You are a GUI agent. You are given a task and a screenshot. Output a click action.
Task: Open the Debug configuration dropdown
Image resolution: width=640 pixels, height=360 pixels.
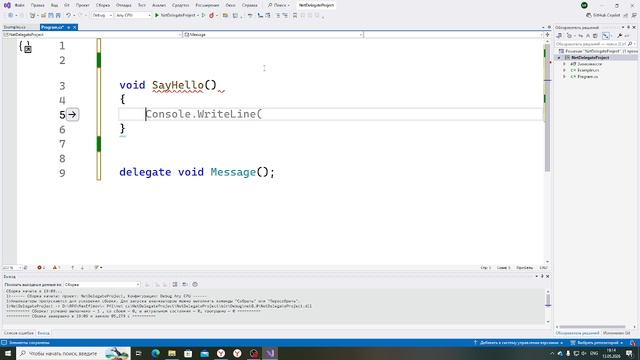(x=102, y=15)
